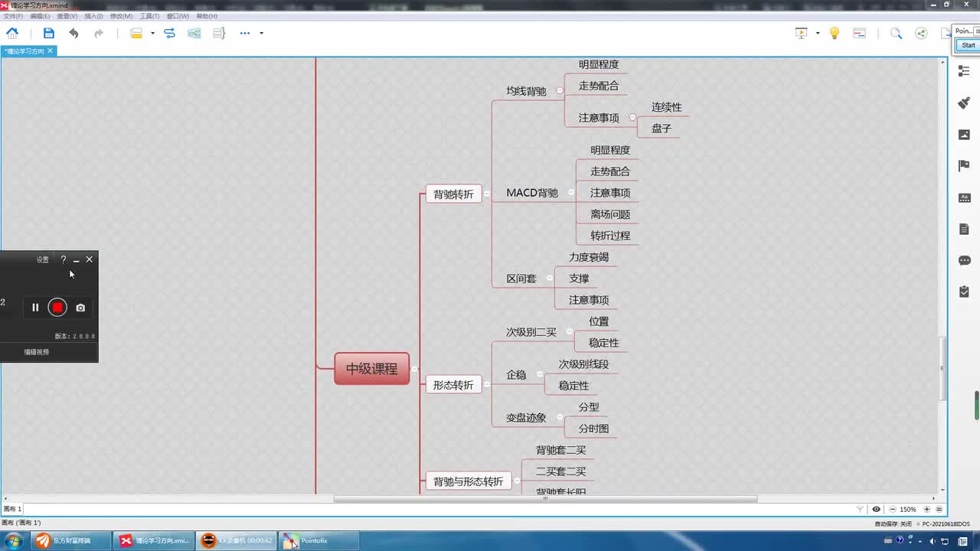Open brainstorming lightbulb mode
This screenshot has width=980, height=551.
(835, 33)
